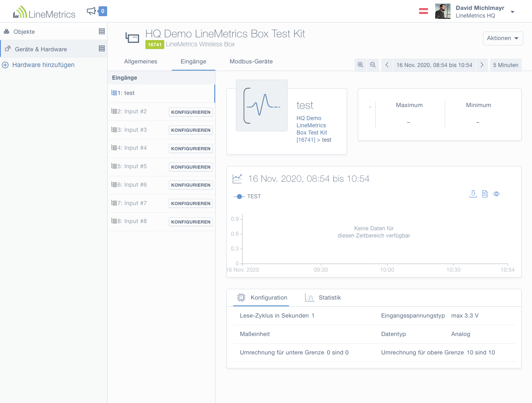
Task: Configure Input #8
Action: click(x=191, y=222)
